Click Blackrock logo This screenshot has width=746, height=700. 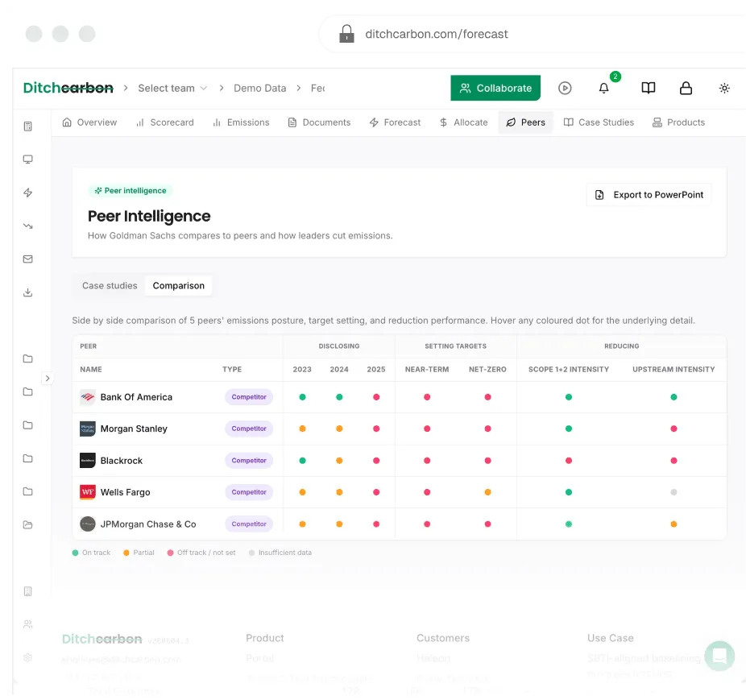pyautogui.click(x=88, y=461)
